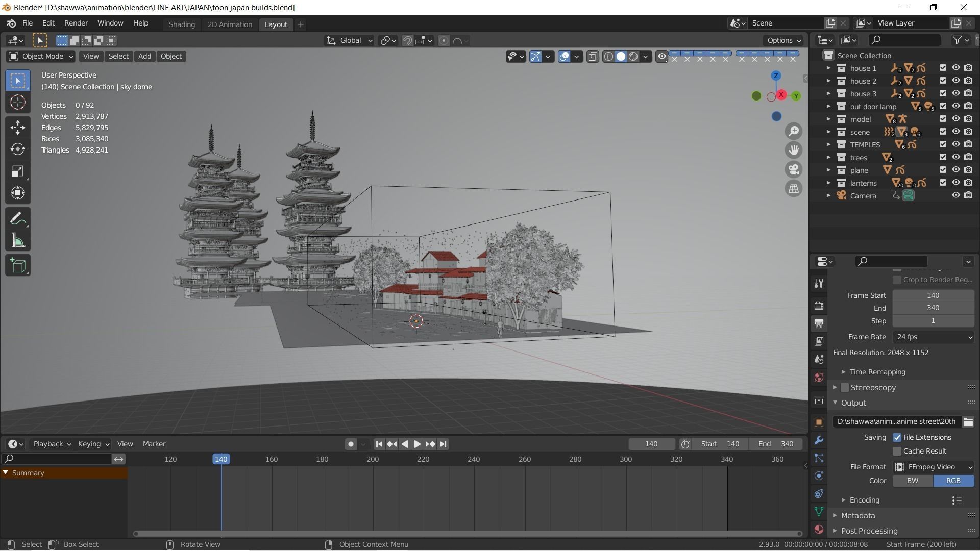Activate the Select Box tool

pyautogui.click(x=18, y=81)
